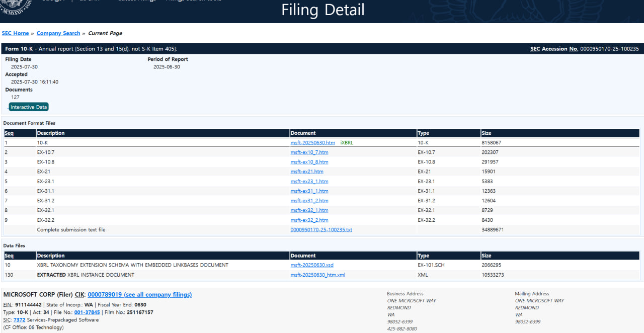Go to Company Search breadcrumb link
The width and height of the screenshot is (644, 333).
click(x=58, y=33)
